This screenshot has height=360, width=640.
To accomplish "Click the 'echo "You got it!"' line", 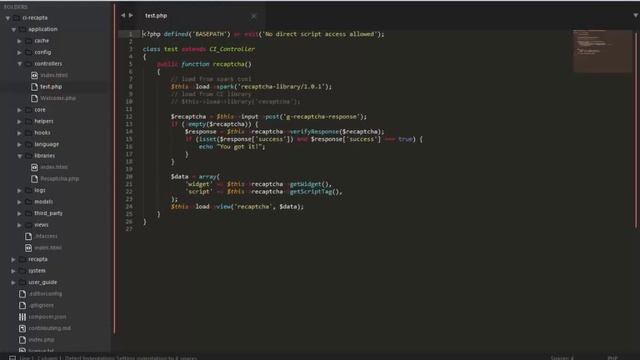I will click(231, 147).
